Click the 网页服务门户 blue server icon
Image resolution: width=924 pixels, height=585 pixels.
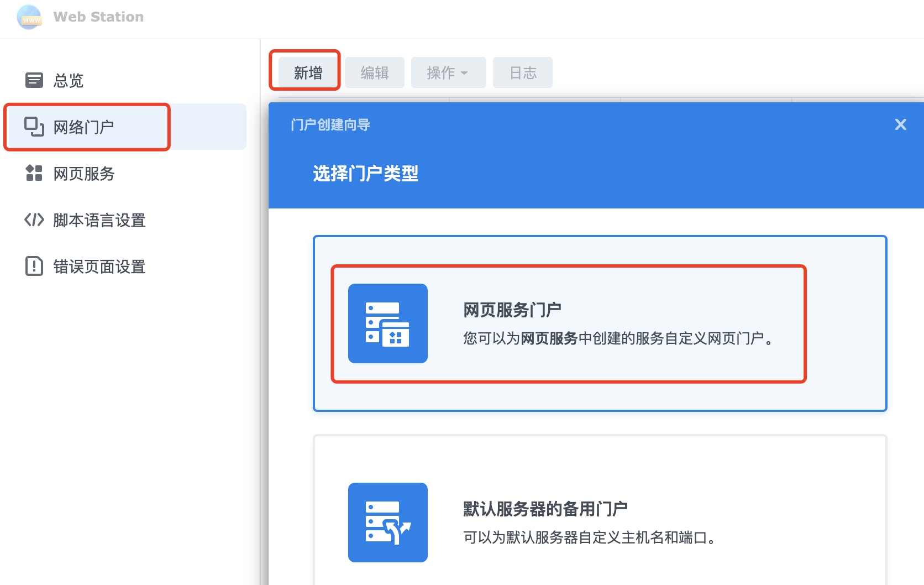click(x=387, y=323)
